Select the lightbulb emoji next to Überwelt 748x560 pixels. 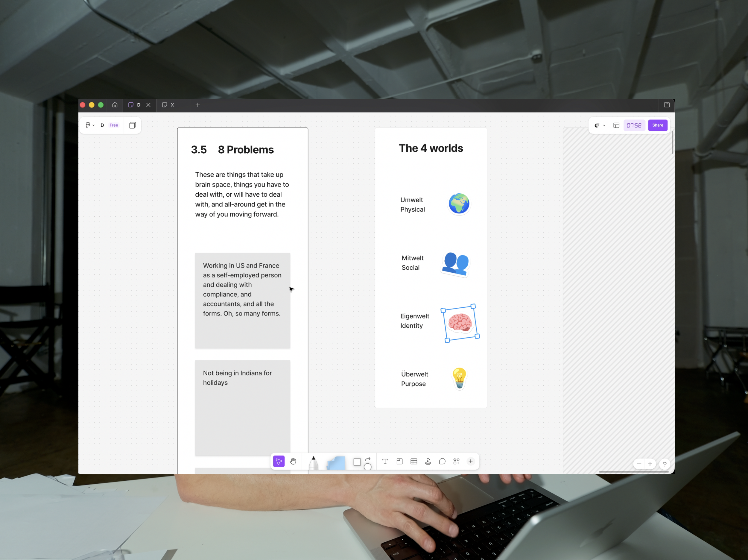[x=459, y=378]
